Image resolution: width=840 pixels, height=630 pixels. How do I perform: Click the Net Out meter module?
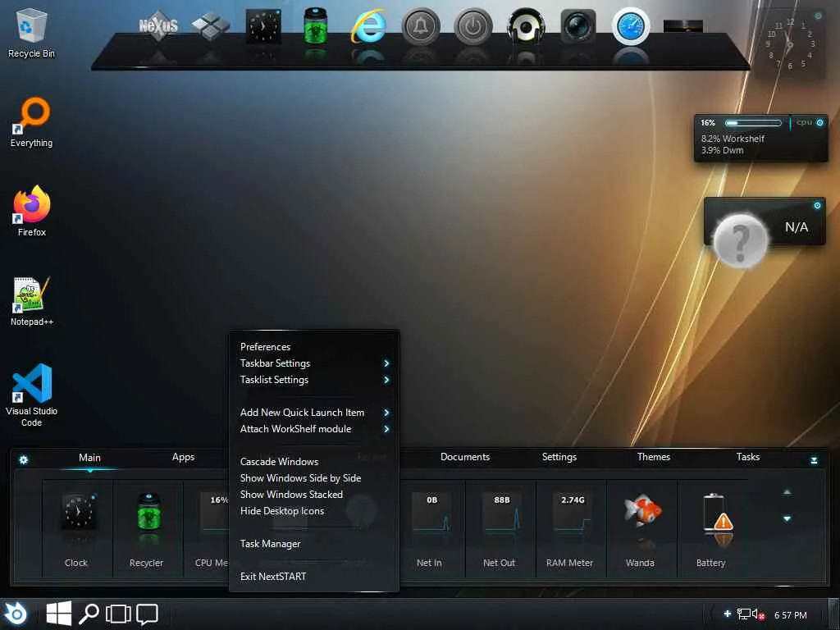click(500, 529)
